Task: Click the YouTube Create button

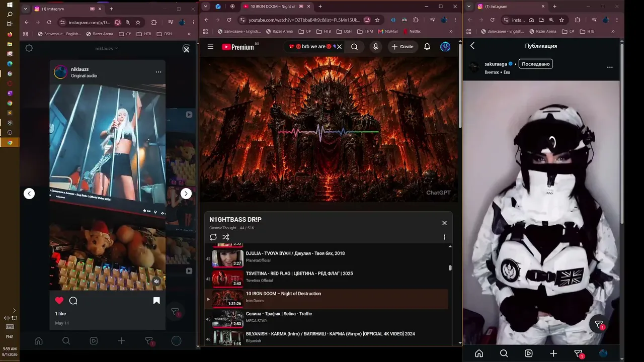Action: pyautogui.click(x=403, y=47)
